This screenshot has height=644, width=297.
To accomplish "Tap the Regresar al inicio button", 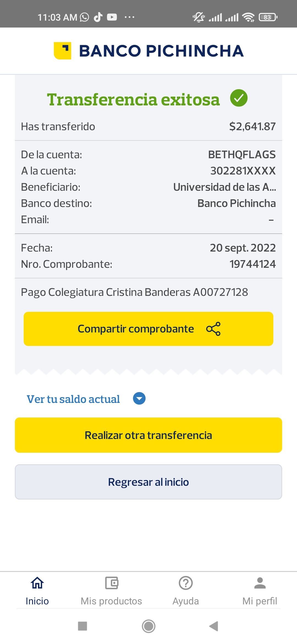I will pyautogui.click(x=148, y=482).
